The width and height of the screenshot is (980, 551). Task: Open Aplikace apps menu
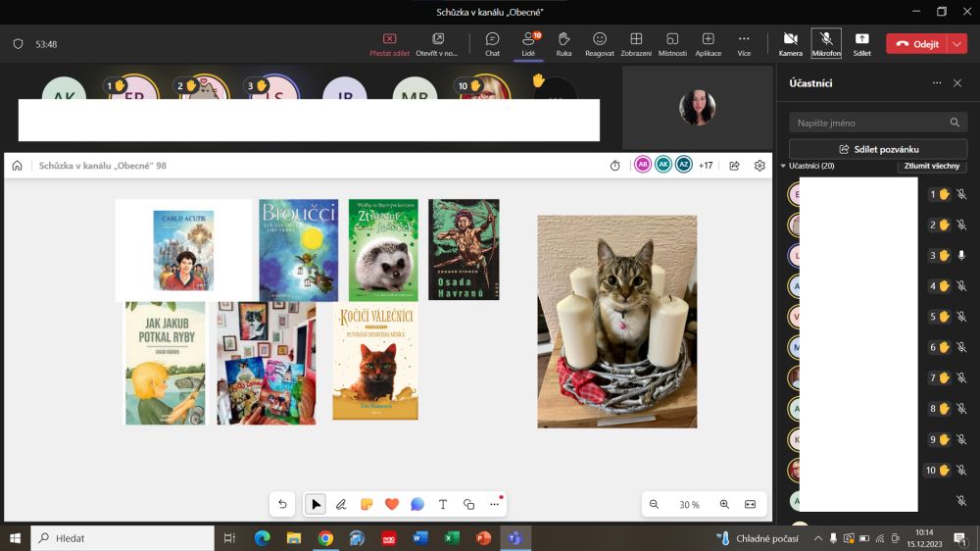(x=709, y=44)
